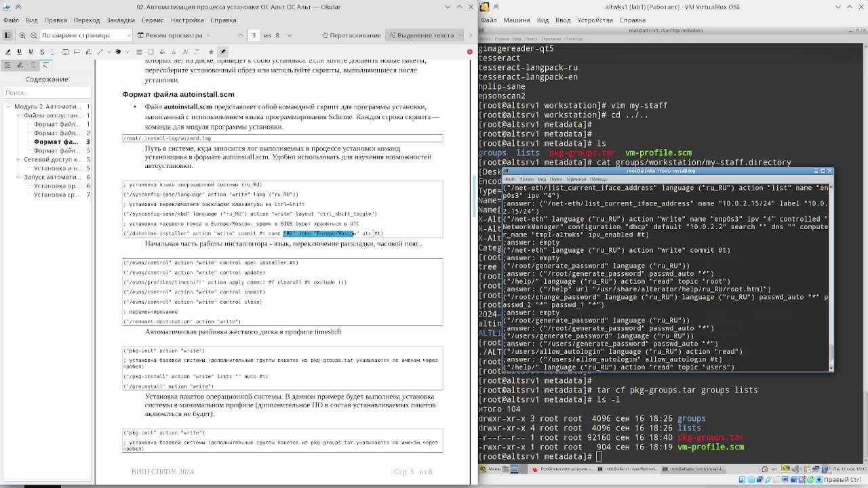The width and height of the screenshot is (868, 488).
Task: Select 'Установка вр...' contents entry
Action: [56, 186]
